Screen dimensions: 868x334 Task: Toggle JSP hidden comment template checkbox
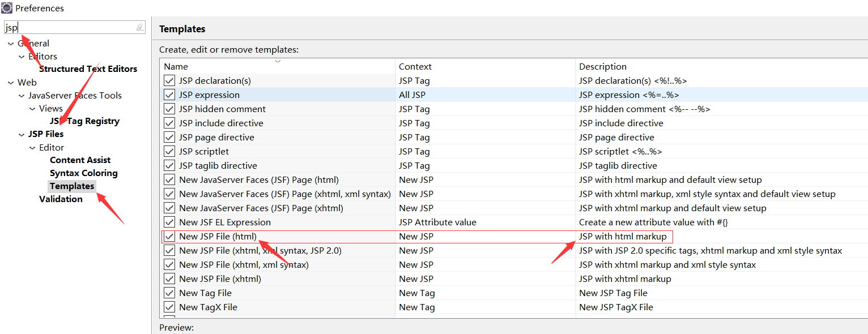click(x=169, y=109)
